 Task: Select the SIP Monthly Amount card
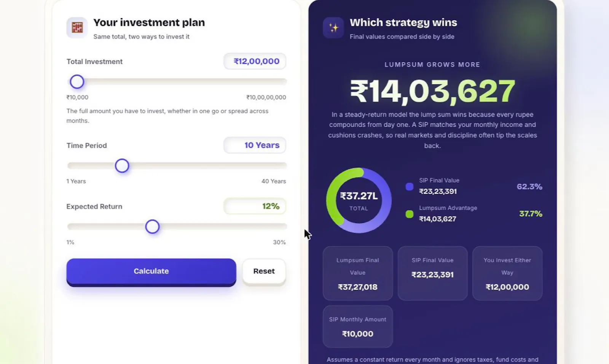click(358, 327)
